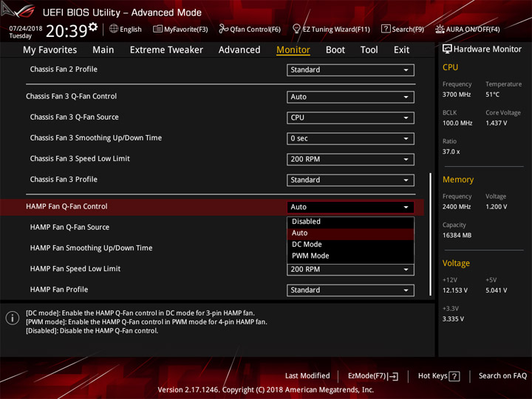Click EZ Tuning Wizard(F11) label

point(336,30)
